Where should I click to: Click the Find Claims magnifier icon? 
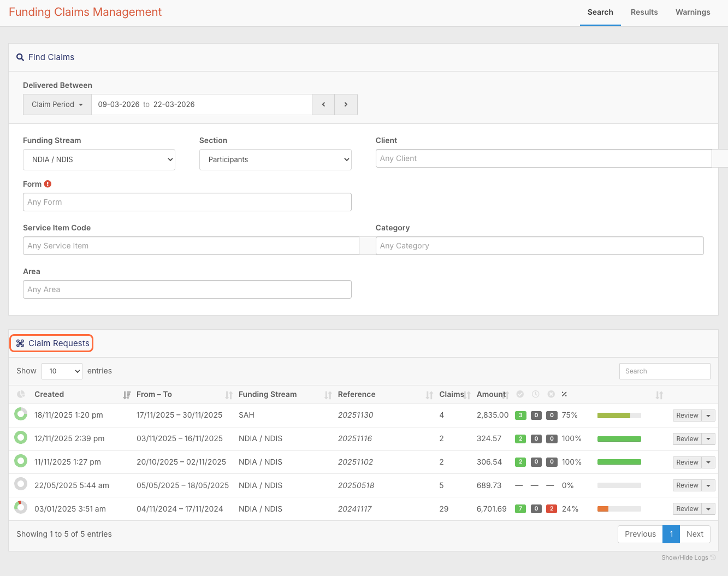point(20,57)
